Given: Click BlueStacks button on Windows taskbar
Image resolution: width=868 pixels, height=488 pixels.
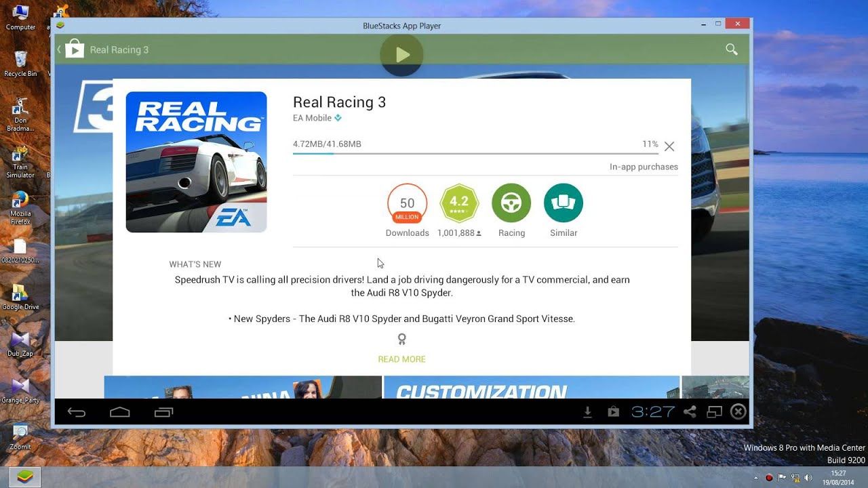Looking at the screenshot, I should click(24, 476).
